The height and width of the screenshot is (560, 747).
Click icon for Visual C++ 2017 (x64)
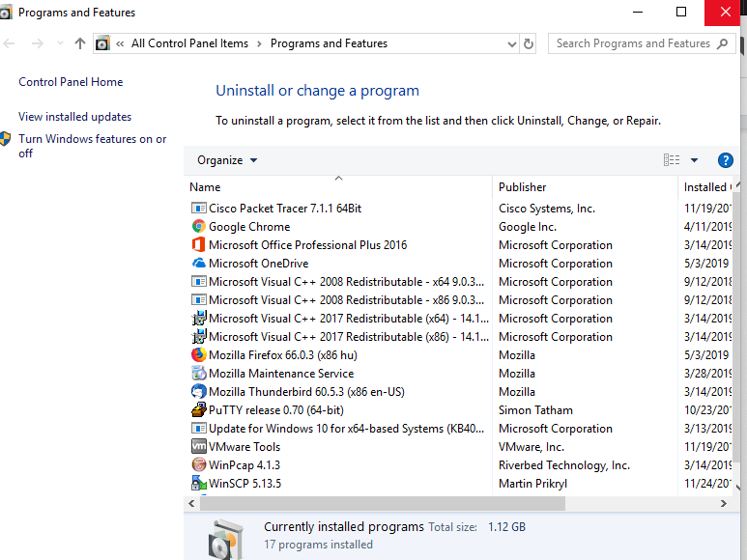coord(199,319)
